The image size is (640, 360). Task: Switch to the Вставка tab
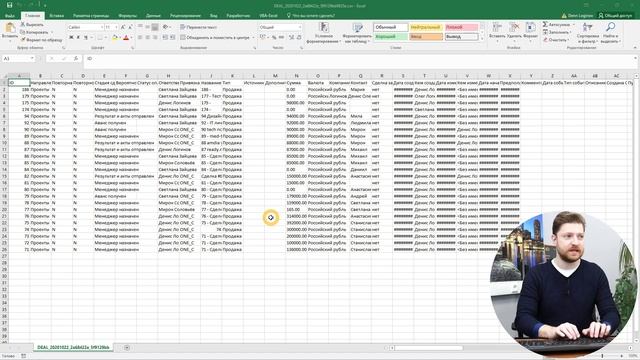click(56, 16)
